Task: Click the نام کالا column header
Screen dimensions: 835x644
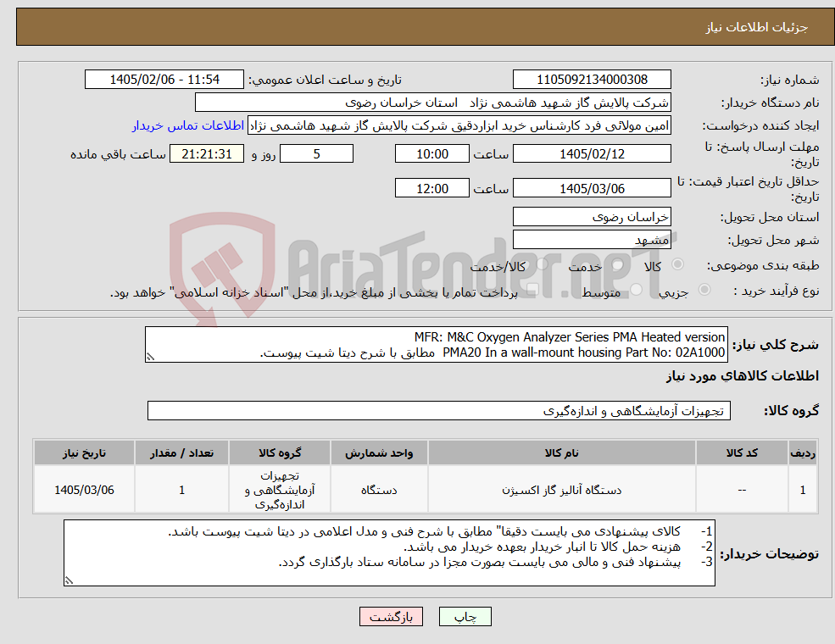Action: (561, 453)
